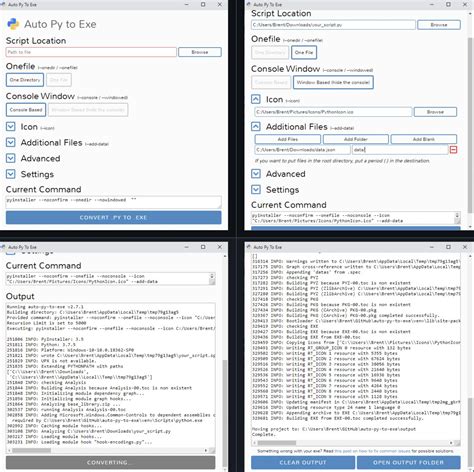Click title bar app icon in bottom-right window

[x=249, y=247]
